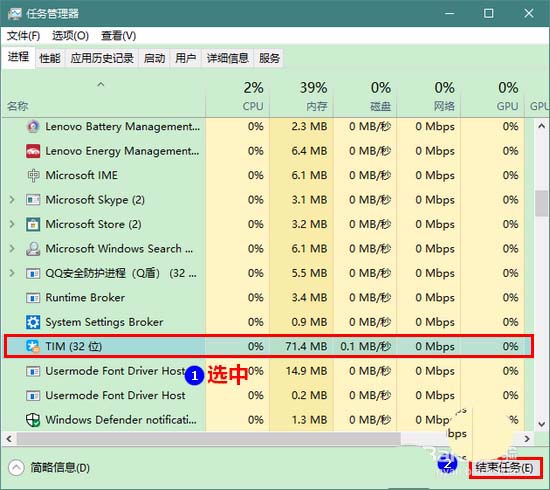
Task: Click the Windows Defender notification shield icon
Action: tap(33, 420)
